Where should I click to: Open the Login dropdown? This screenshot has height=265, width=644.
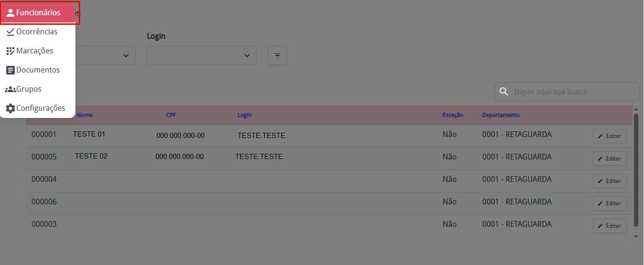[x=201, y=56]
